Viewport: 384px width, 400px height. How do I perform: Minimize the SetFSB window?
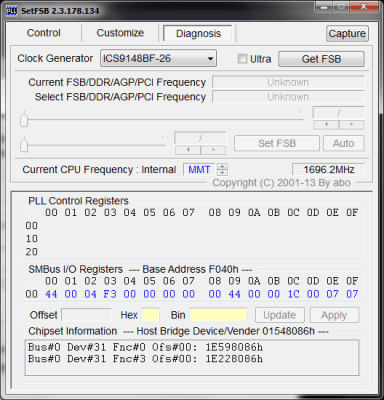[324, 7]
